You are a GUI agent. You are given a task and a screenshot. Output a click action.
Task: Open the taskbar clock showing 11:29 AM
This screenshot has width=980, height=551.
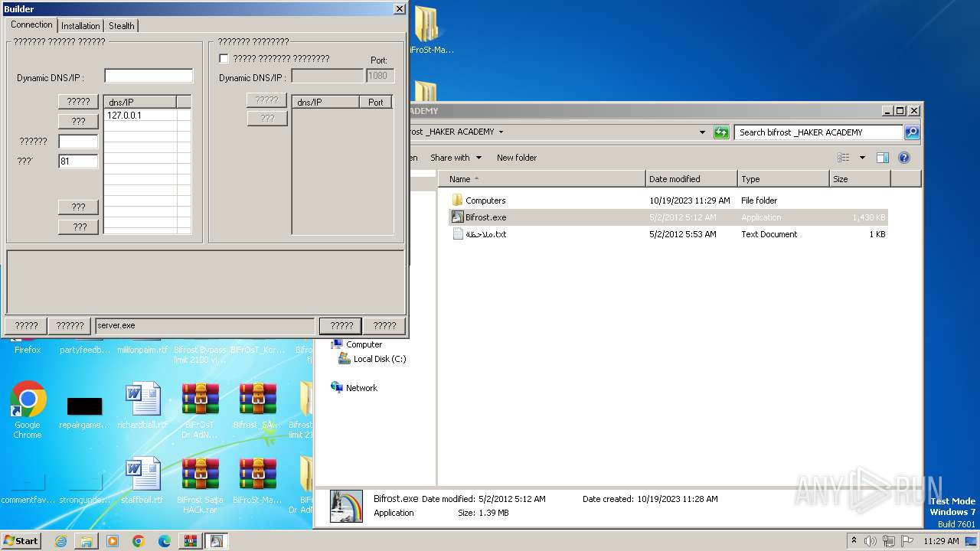pos(941,541)
